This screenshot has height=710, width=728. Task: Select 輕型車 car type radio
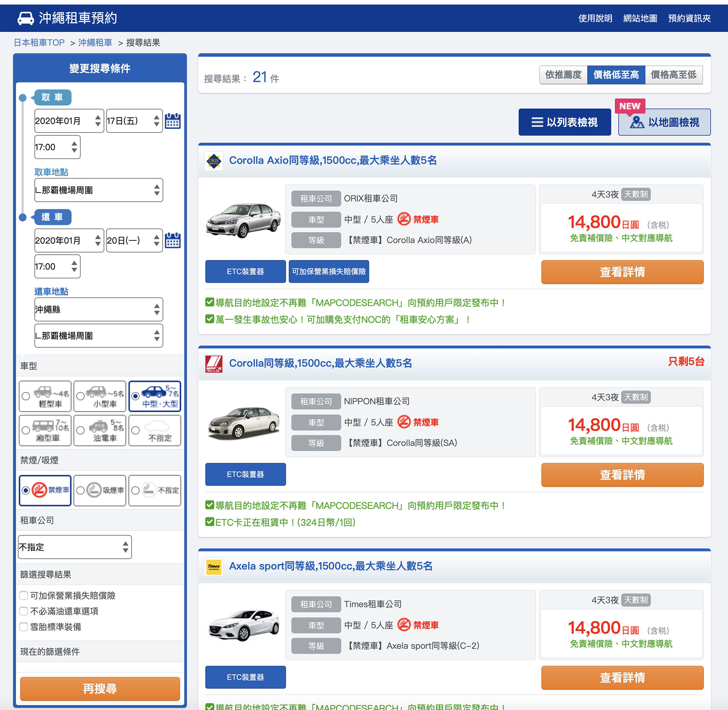tap(26, 396)
